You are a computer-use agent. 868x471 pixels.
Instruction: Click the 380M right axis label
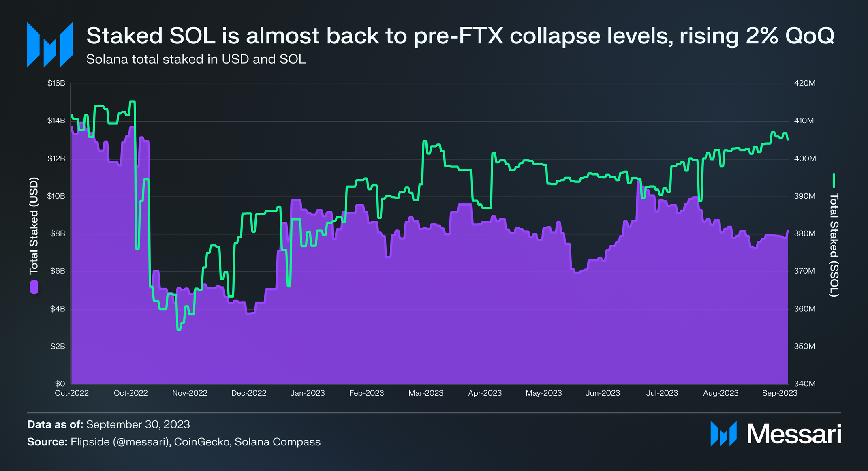click(x=805, y=233)
